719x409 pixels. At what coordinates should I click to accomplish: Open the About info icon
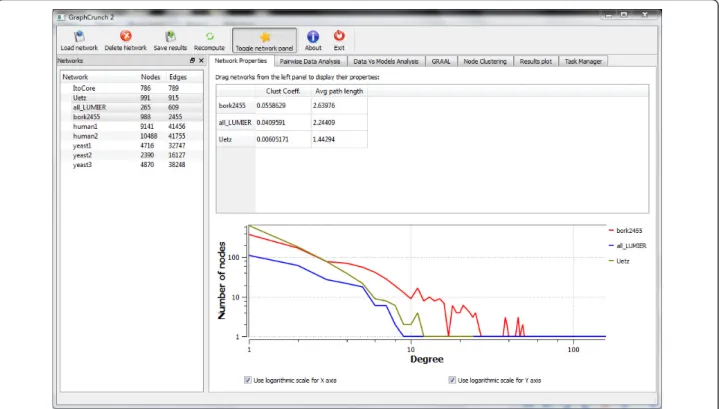point(313,36)
